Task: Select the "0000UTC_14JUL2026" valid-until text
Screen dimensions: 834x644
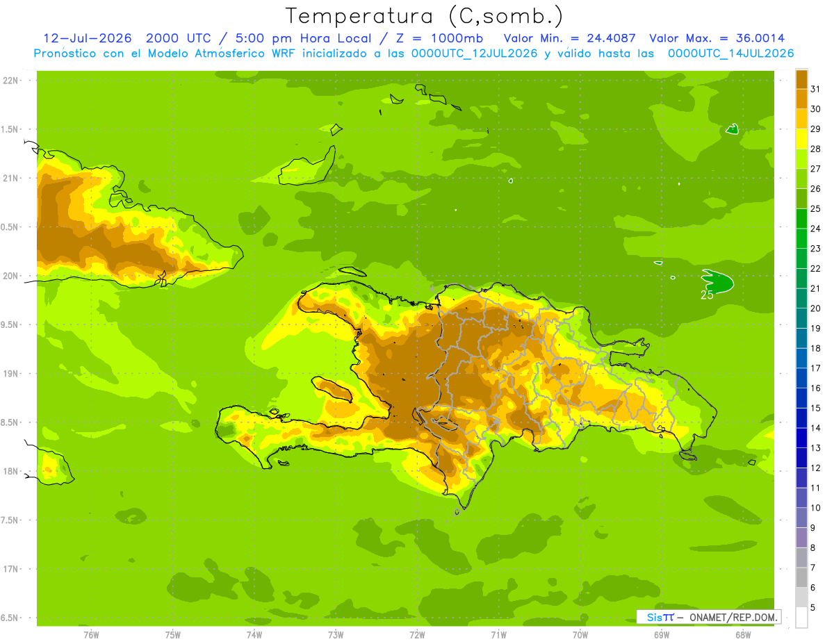Action: (x=730, y=53)
